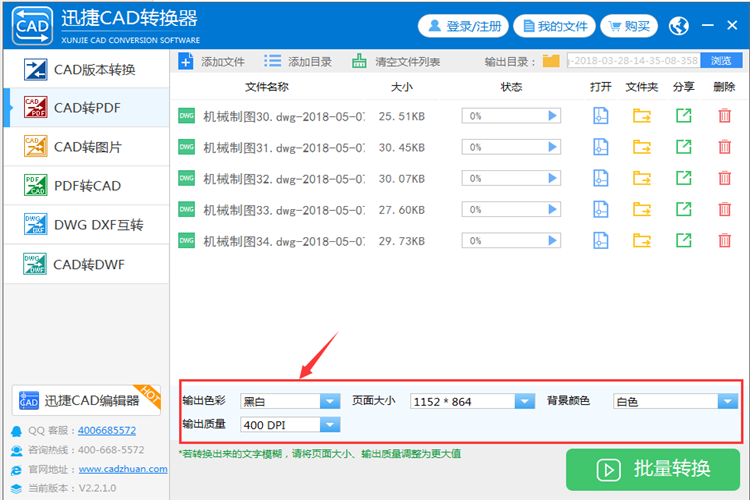Open the 页面大小 dropdown showing 1152 * 864
Image resolution: width=750 pixels, height=500 pixels.
click(472, 401)
